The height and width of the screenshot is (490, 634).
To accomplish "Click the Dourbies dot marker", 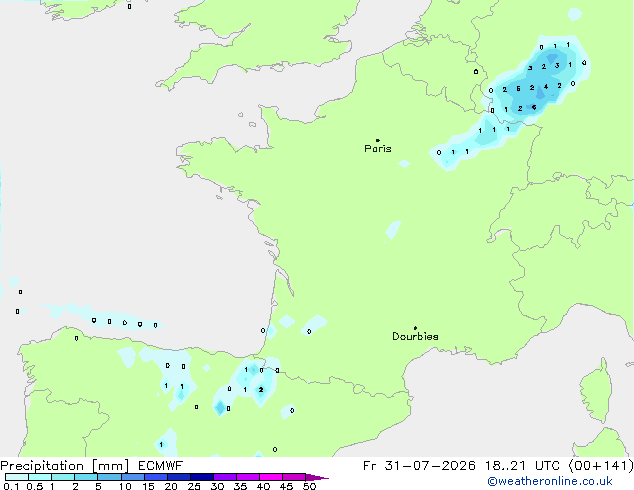I will (415, 328).
